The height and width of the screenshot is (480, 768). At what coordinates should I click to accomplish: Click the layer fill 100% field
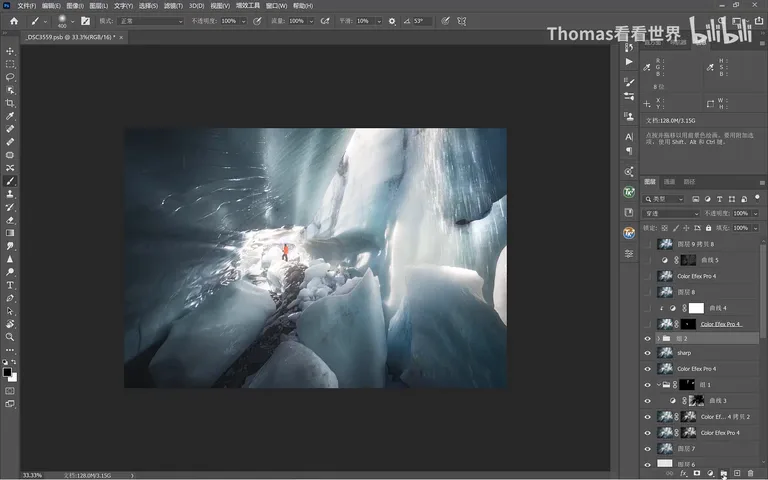pos(741,228)
